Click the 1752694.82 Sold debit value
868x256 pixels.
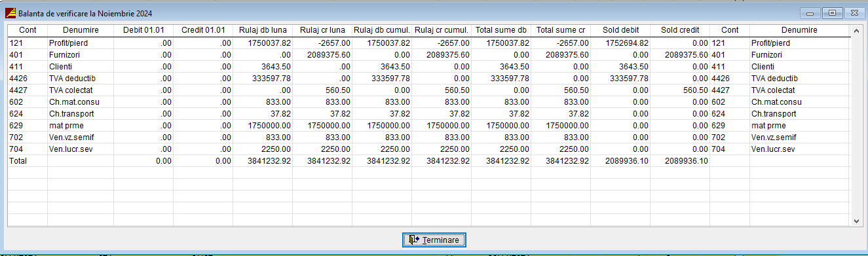(627, 43)
